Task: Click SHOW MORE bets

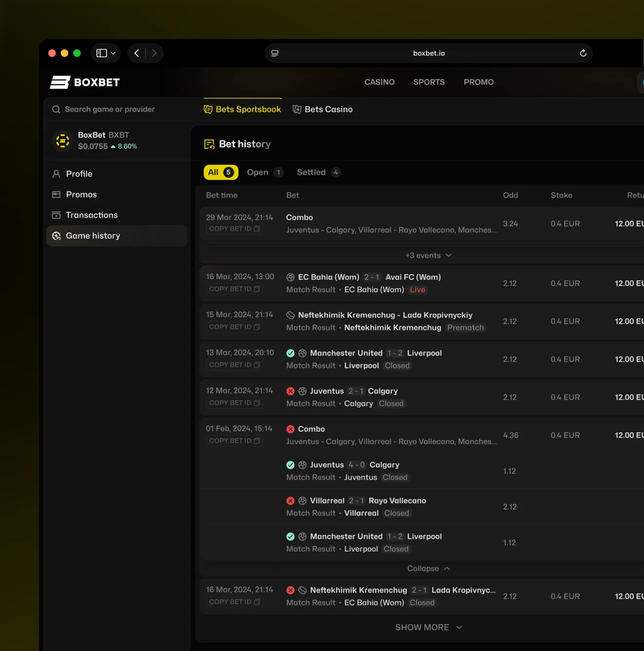Action: 428,627
